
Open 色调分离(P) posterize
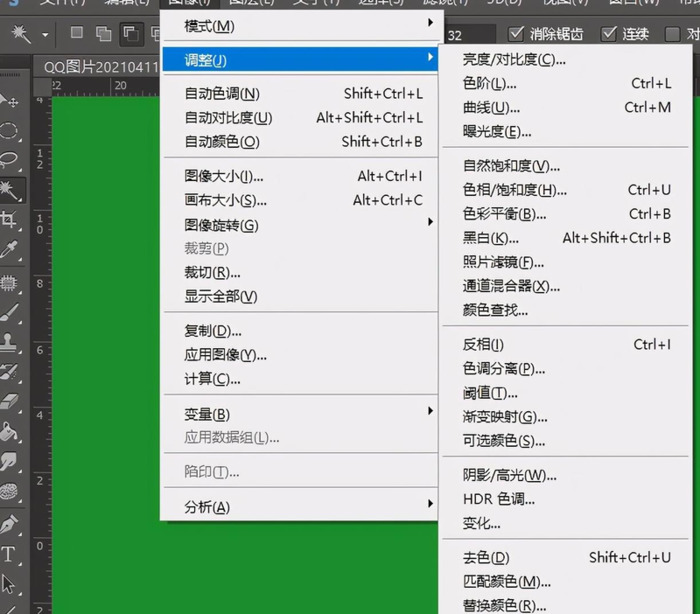(x=565, y=369)
